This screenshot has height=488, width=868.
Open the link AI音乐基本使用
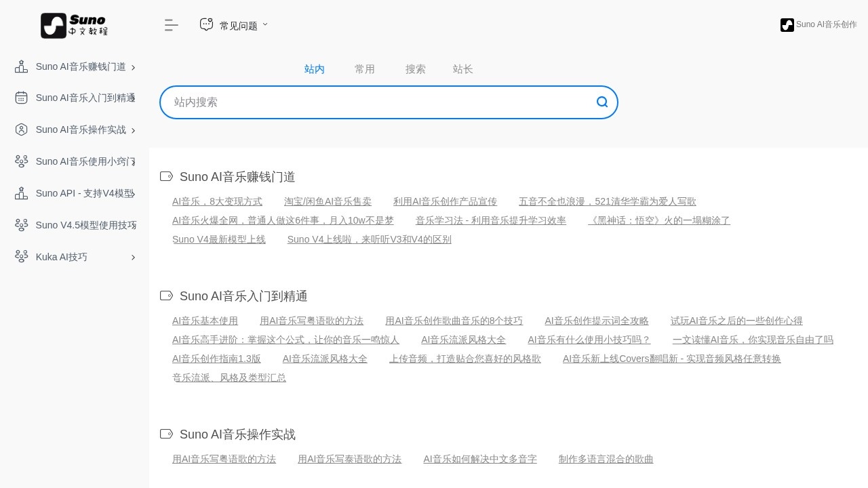coord(205,321)
